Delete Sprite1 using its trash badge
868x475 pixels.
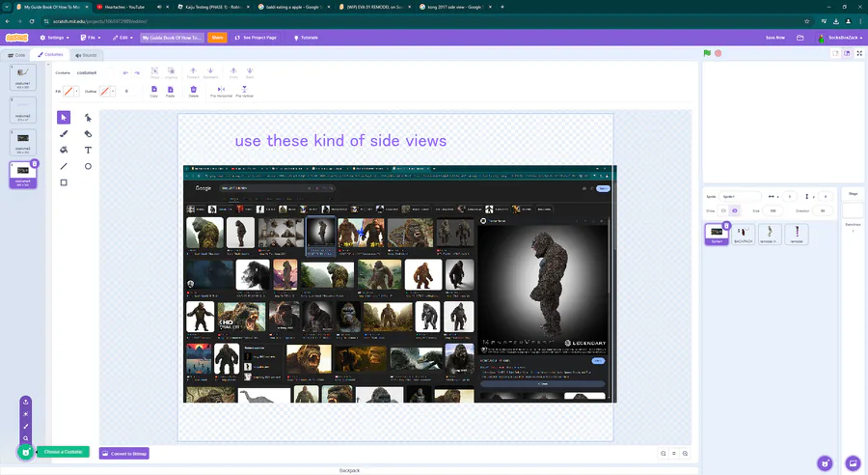click(x=726, y=226)
